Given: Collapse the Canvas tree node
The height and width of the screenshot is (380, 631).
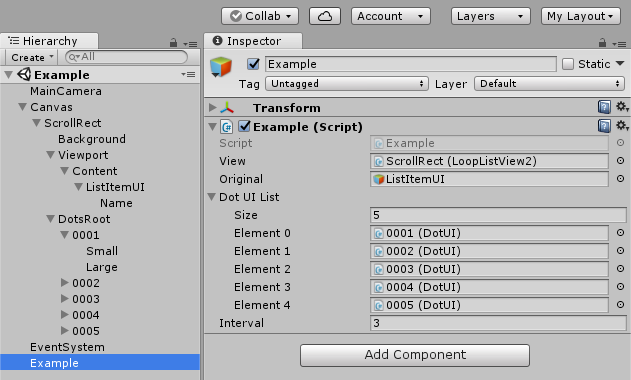Looking at the screenshot, I should click(x=23, y=107).
